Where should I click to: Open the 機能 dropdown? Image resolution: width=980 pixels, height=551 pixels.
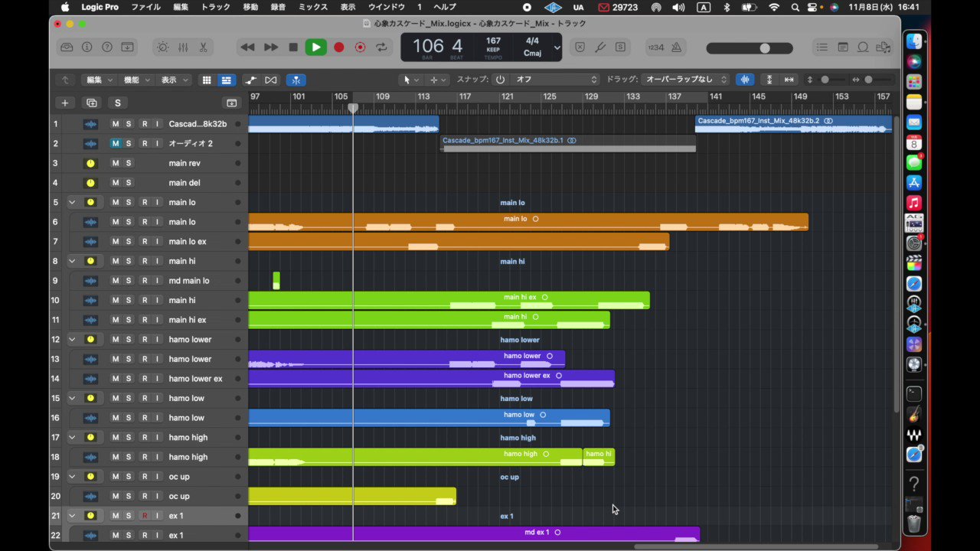coord(137,80)
